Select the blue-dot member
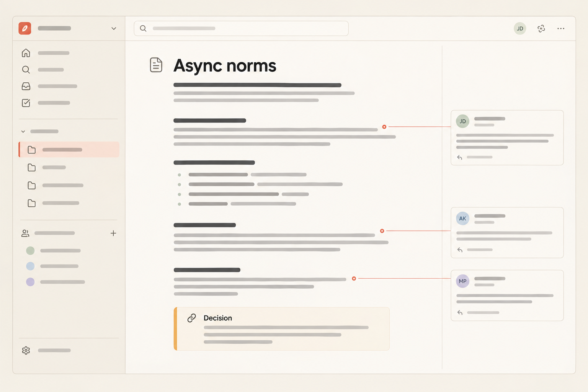 pyautogui.click(x=52, y=266)
